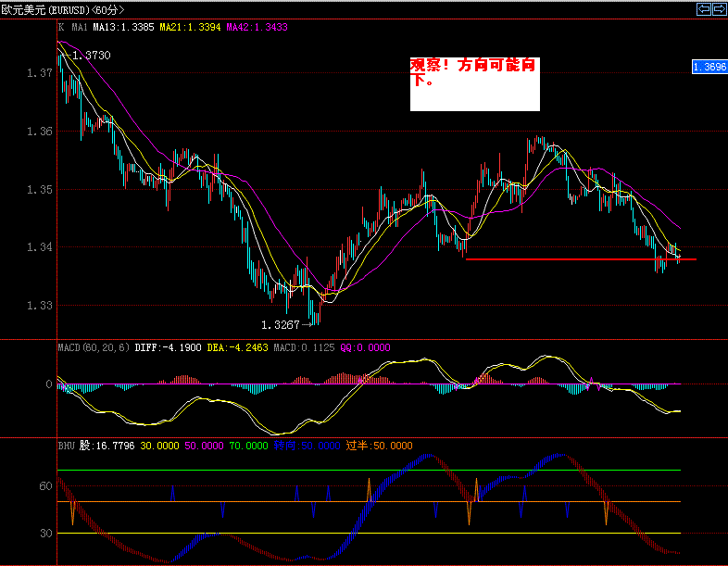Click the MACD(60,20,6) indicator title
728x566 pixels.
click(94, 347)
